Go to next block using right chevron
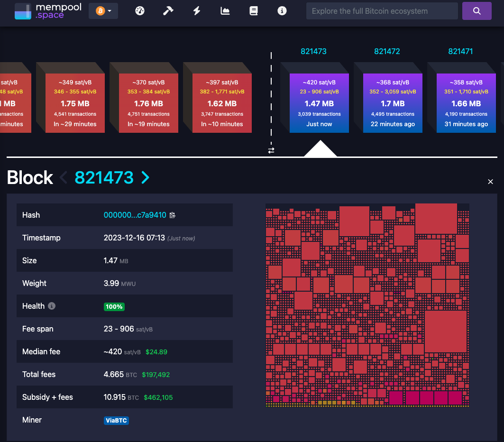This screenshot has width=504, height=442. [146, 177]
